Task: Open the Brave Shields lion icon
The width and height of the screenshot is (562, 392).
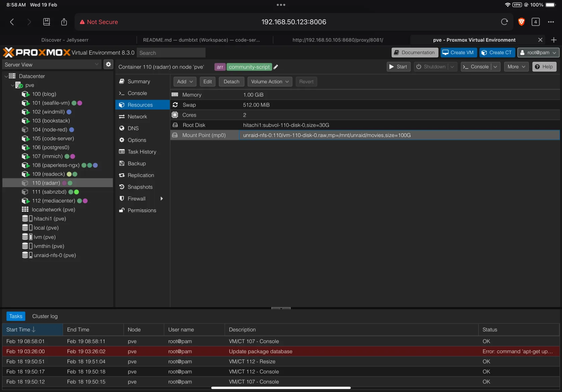Action: 521,22
